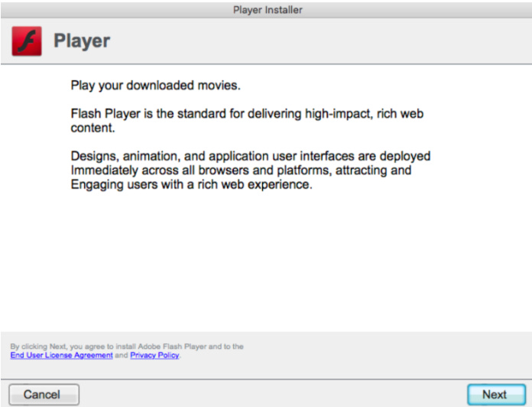Viewport: 532px width, 407px height.
Task: Click the "Flash Player is the standard" paragraph
Action: click(247, 121)
